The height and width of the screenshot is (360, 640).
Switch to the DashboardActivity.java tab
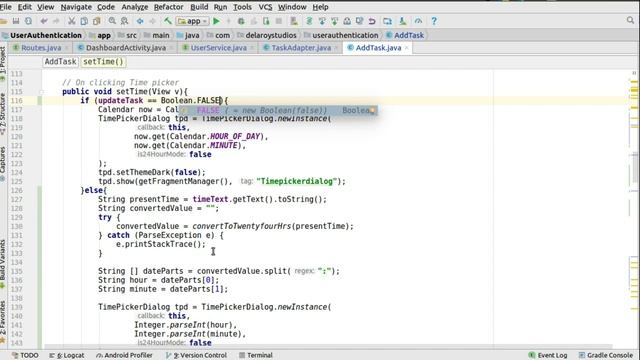click(126, 48)
